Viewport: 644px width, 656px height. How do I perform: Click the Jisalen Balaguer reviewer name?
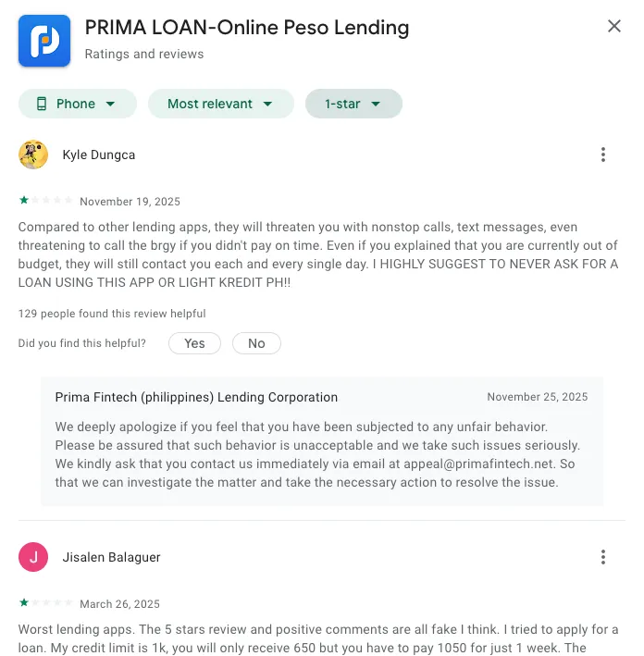(x=111, y=557)
